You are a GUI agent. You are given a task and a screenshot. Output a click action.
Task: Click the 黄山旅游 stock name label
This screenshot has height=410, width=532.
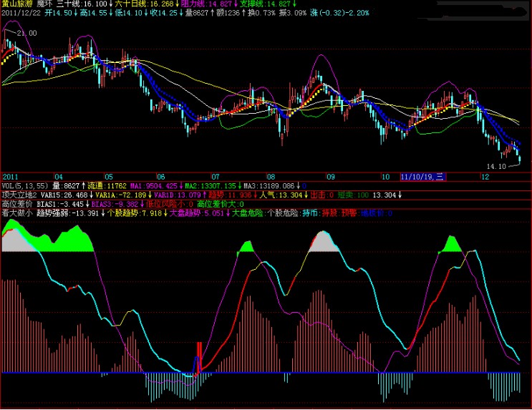(x=16, y=4)
